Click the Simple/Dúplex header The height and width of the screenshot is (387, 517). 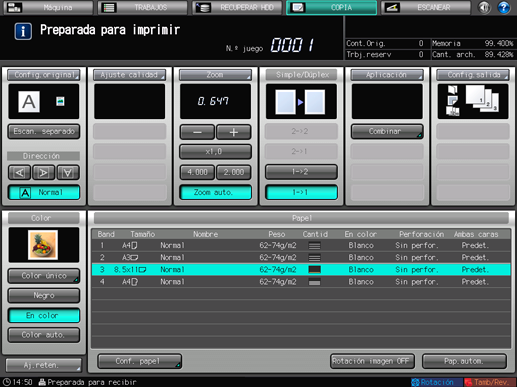[x=301, y=75]
